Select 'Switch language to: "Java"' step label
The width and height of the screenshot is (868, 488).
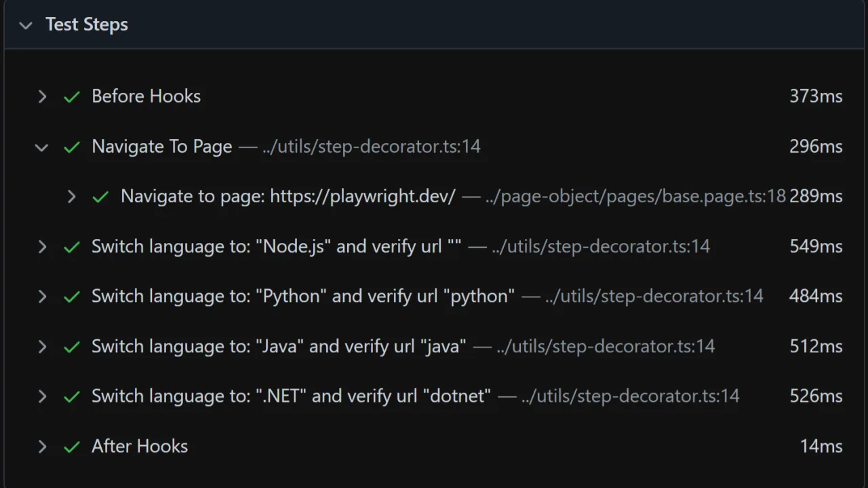click(279, 346)
